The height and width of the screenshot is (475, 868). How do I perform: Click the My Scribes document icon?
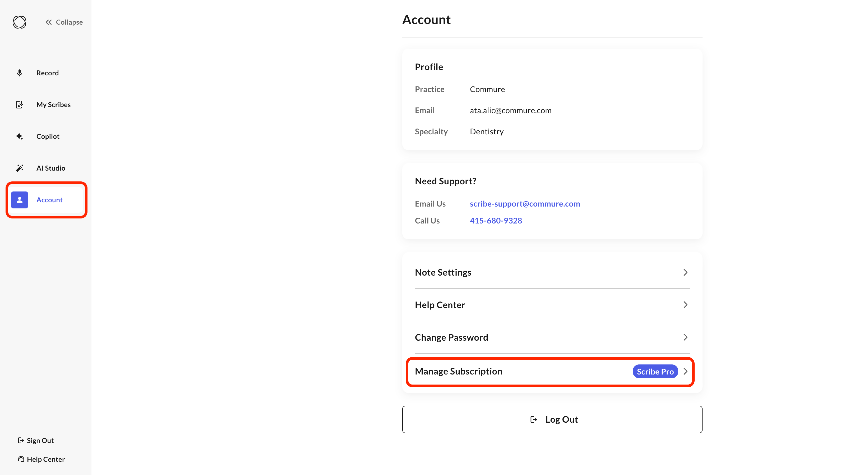20,104
